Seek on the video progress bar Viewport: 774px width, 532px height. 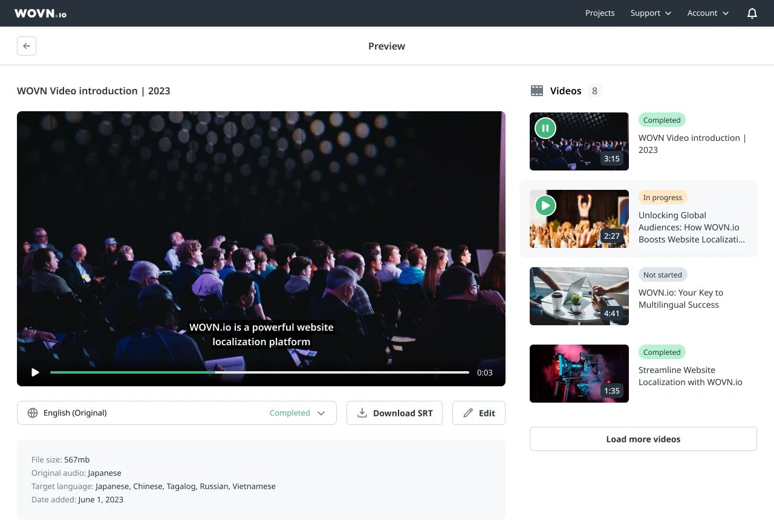[x=259, y=372]
